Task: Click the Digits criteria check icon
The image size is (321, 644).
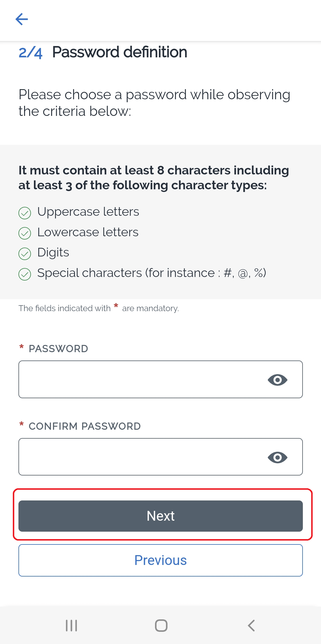Action: [x=25, y=253]
